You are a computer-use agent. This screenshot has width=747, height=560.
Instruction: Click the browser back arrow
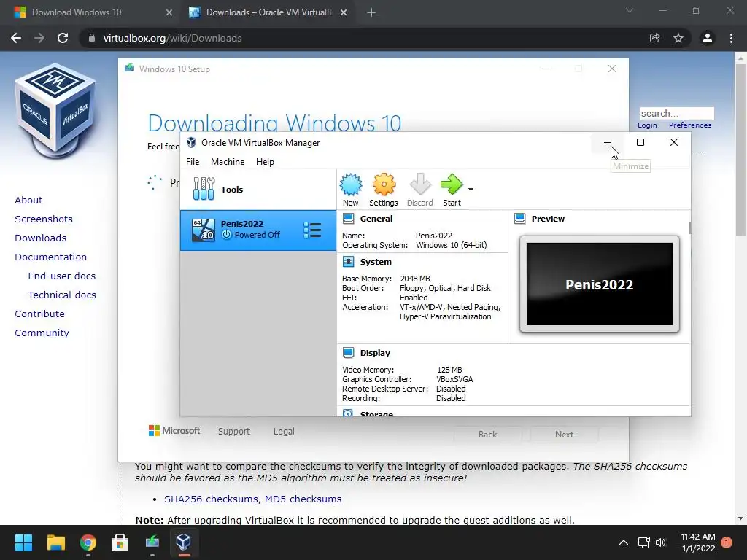pyautogui.click(x=16, y=38)
